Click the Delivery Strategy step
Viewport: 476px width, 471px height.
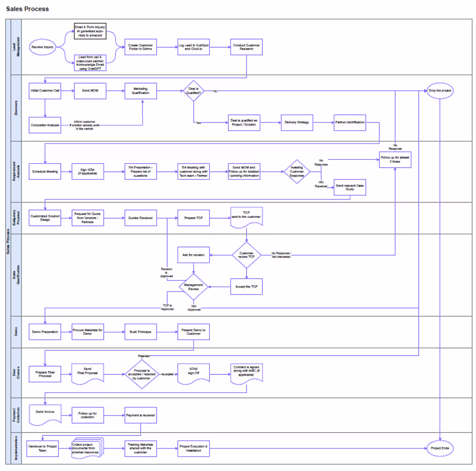point(297,122)
